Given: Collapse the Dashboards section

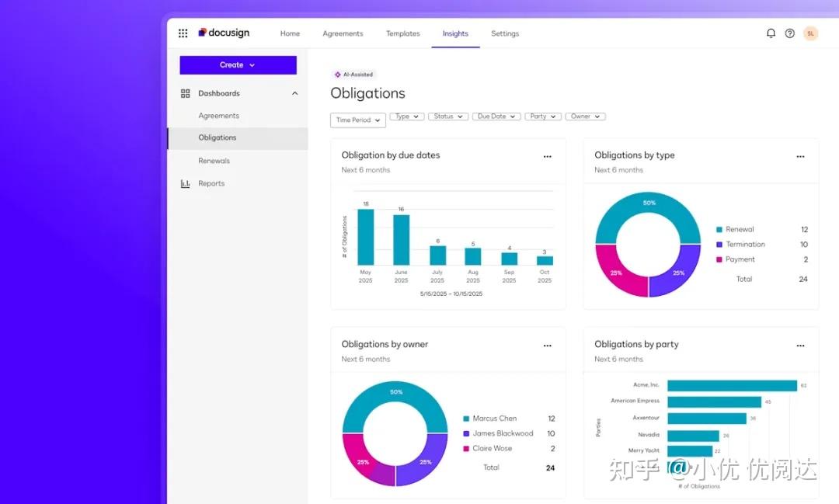Looking at the screenshot, I should [x=294, y=92].
